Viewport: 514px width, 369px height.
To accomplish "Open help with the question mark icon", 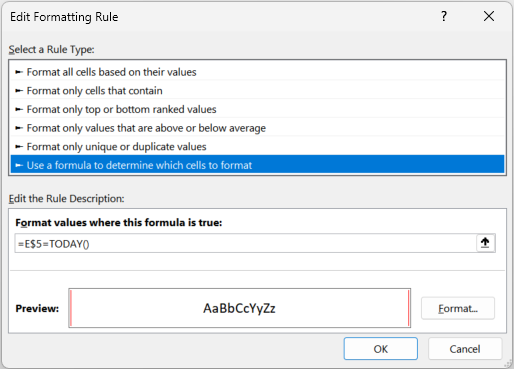I will (444, 16).
